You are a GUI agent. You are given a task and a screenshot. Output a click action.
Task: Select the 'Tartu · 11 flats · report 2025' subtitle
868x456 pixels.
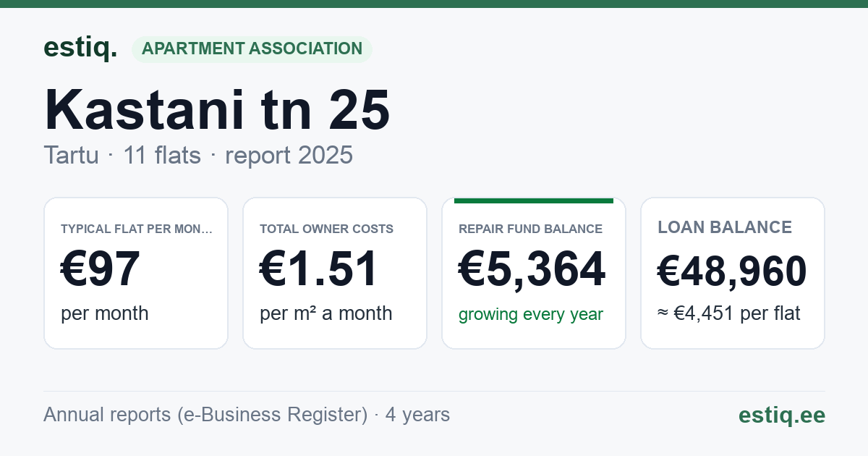[x=198, y=155]
